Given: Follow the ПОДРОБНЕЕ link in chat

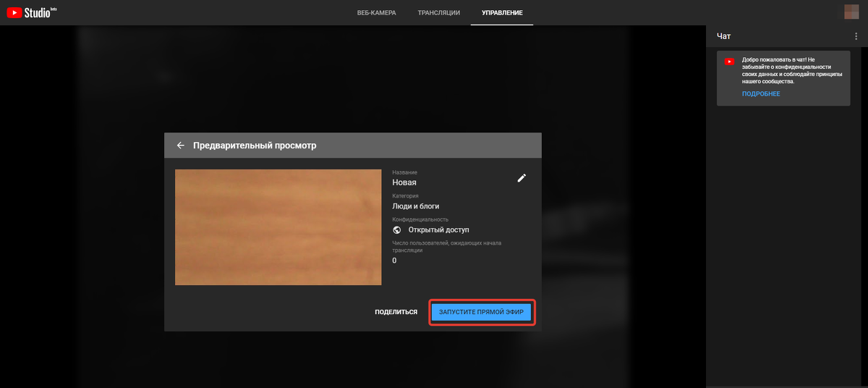Looking at the screenshot, I should pos(761,94).
